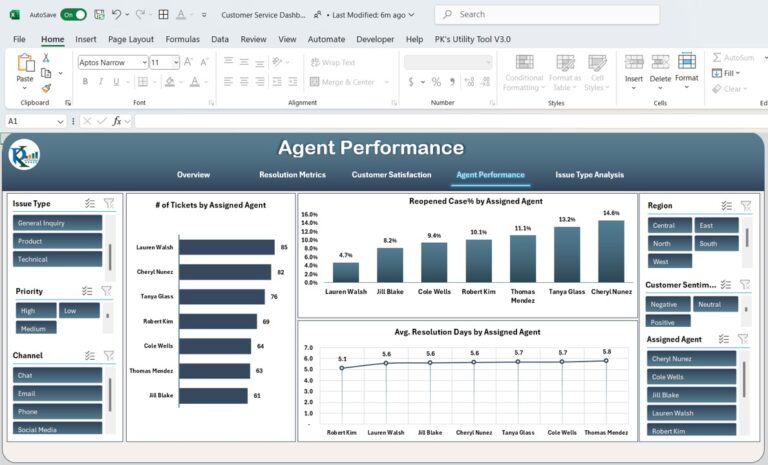Toggle multi-select on Priority slicer

click(87, 291)
